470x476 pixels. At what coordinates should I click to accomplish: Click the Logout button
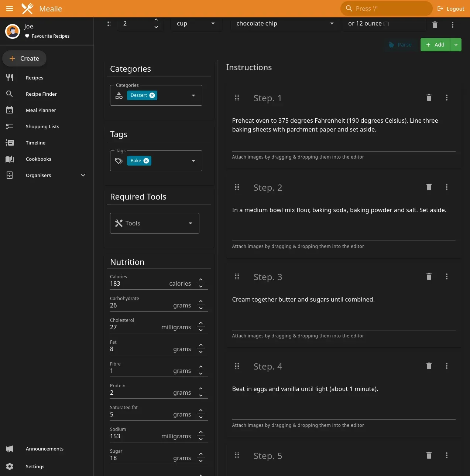pyautogui.click(x=451, y=8)
